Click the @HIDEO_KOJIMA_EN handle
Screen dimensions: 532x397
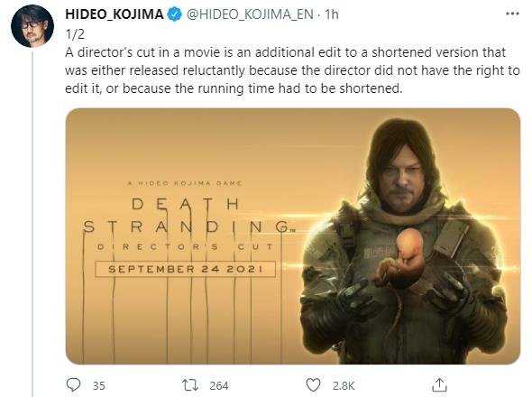[250, 14]
